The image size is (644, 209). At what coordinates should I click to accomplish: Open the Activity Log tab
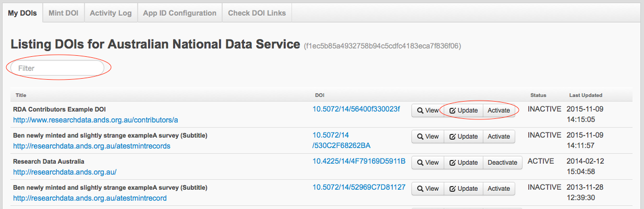click(x=111, y=13)
